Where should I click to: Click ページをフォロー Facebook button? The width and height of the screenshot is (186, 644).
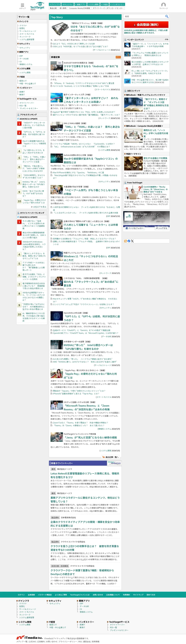click(x=135, y=228)
